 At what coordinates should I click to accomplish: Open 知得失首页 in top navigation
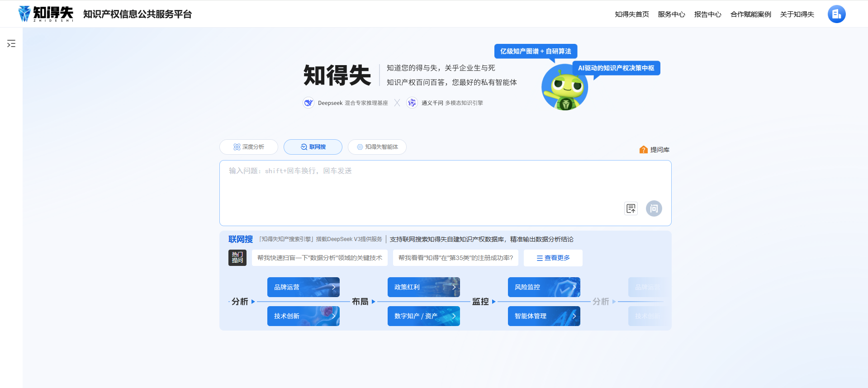click(632, 14)
